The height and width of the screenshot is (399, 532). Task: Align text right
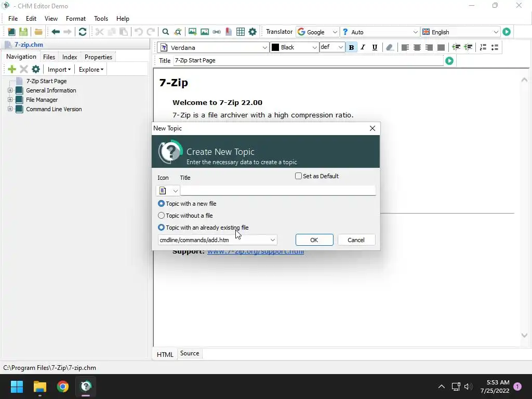[x=429, y=47]
